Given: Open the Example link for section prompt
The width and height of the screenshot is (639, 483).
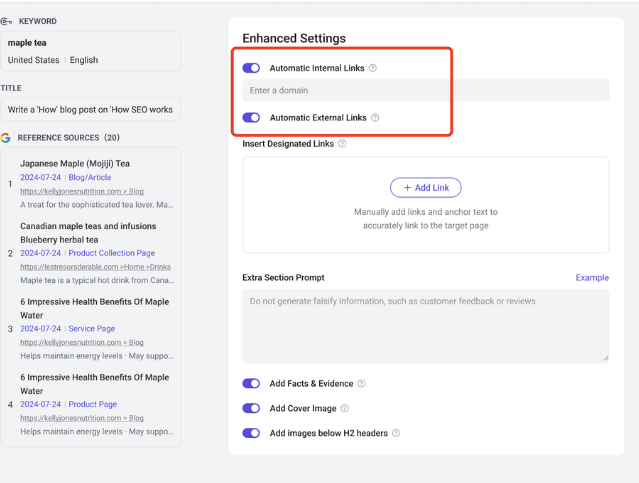Looking at the screenshot, I should (x=592, y=277).
